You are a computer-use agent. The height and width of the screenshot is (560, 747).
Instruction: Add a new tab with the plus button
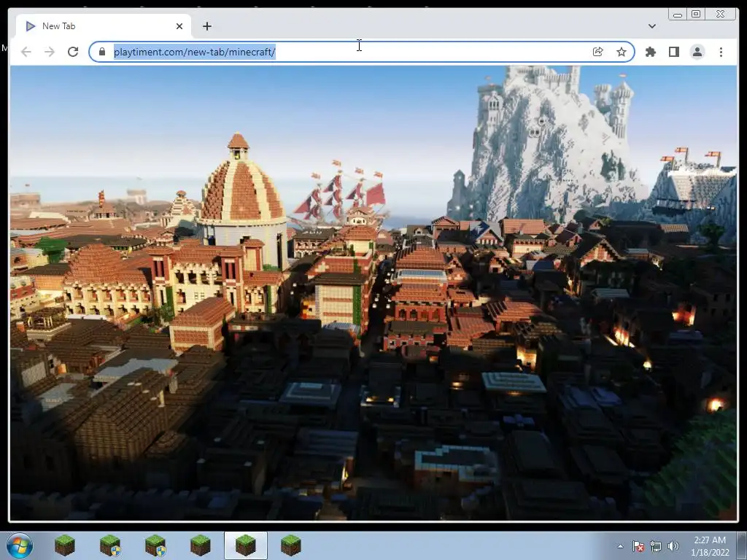pyautogui.click(x=206, y=26)
